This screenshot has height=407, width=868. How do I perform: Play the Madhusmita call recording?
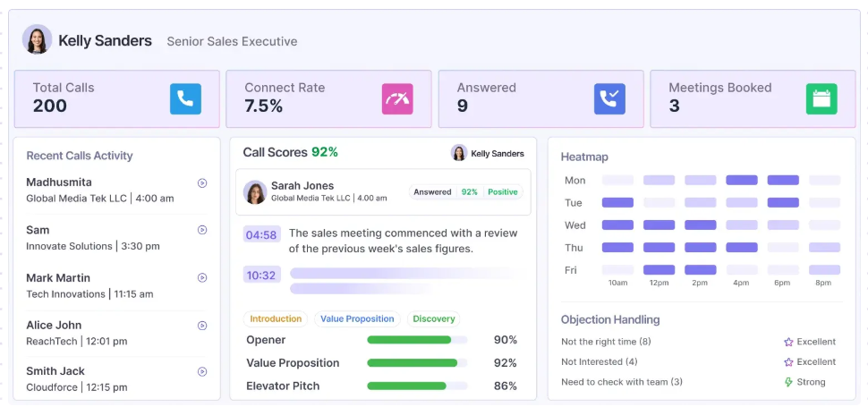(x=202, y=183)
